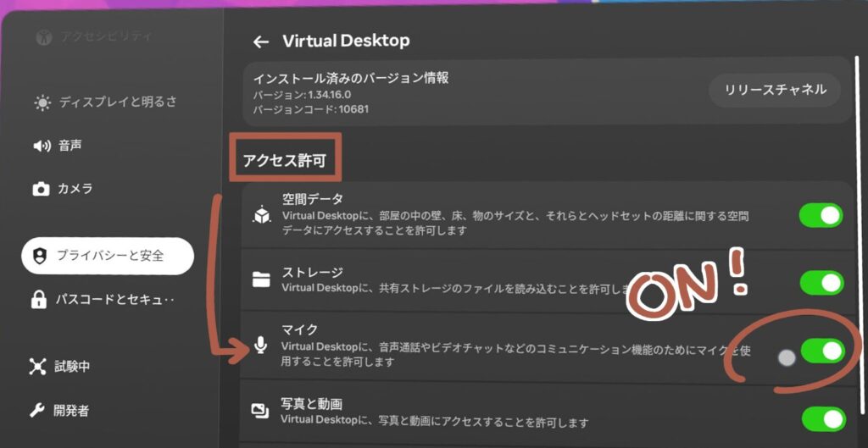Viewport: 868px width, 448px height.
Task: Click the padlock icon for パスコードとセキュリティ
Action: click(x=39, y=300)
